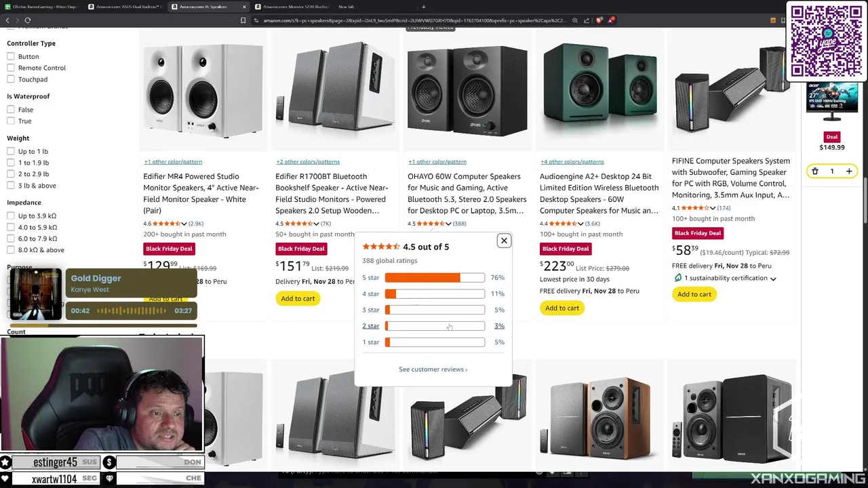
Task: Enable the Touchpad filter checkbox
Action: coord(11,79)
